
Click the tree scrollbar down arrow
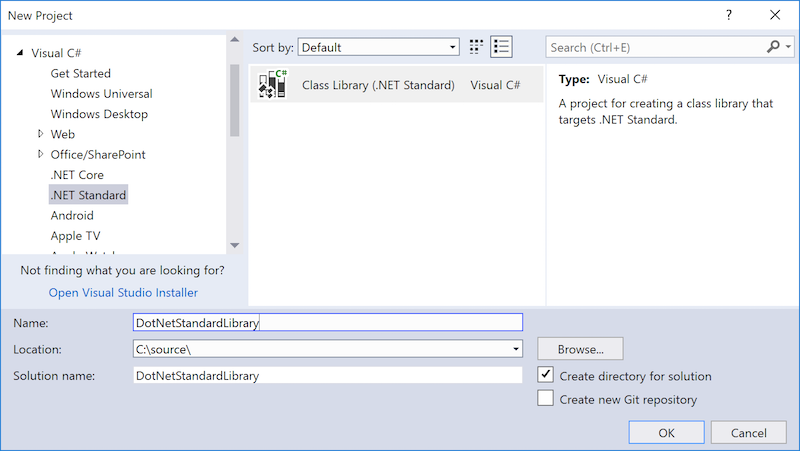point(235,245)
